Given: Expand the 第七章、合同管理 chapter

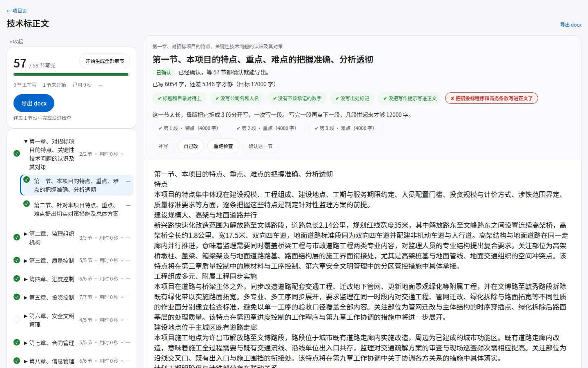Looking at the screenshot, I should 26,343.
